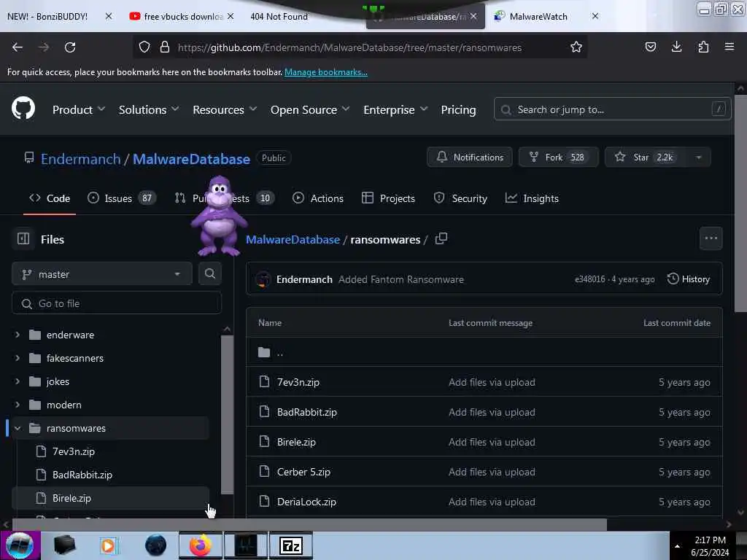Open Cerber 5.zip in the file table
The width and height of the screenshot is (747, 560).
(303, 472)
